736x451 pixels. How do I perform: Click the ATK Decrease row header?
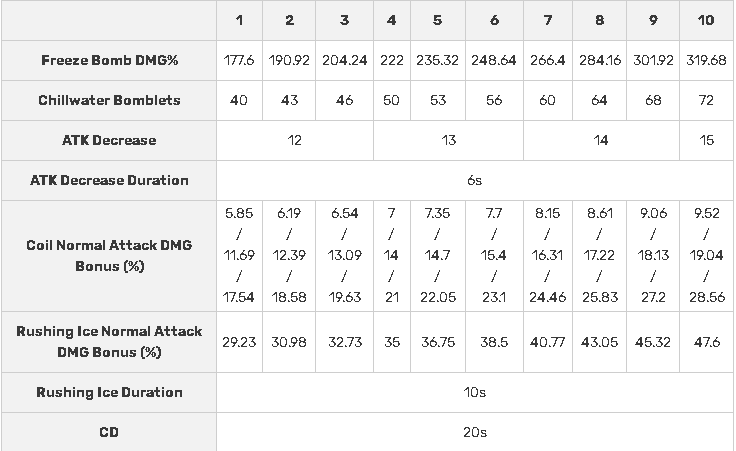tap(109, 140)
